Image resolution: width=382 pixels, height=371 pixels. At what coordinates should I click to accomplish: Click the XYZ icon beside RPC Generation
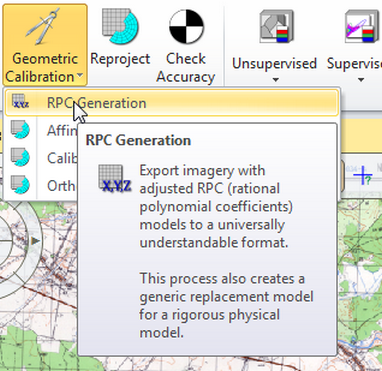click(20, 101)
